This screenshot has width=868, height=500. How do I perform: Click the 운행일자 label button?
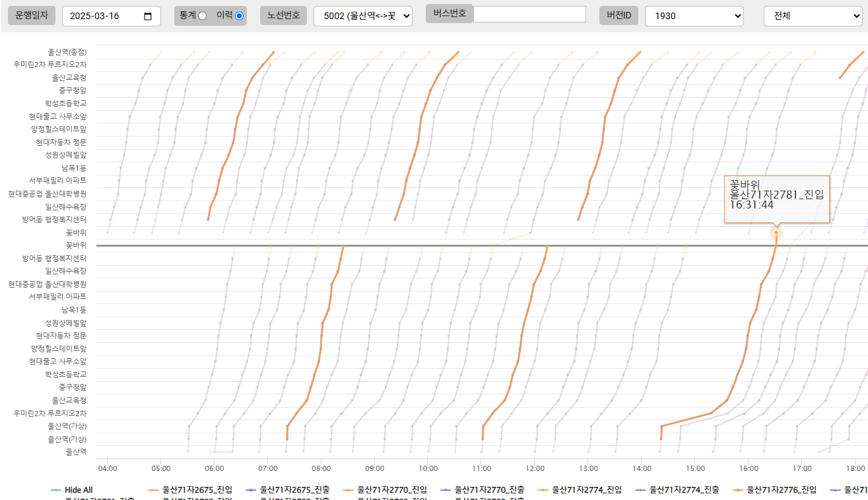click(31, 16)
